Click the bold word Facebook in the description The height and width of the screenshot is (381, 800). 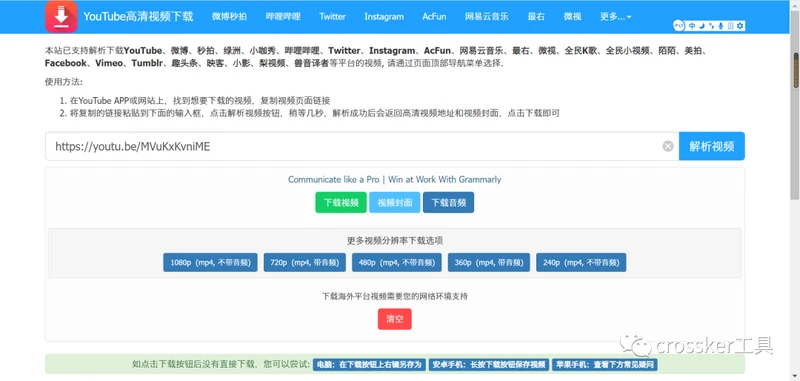pos(66,63)
